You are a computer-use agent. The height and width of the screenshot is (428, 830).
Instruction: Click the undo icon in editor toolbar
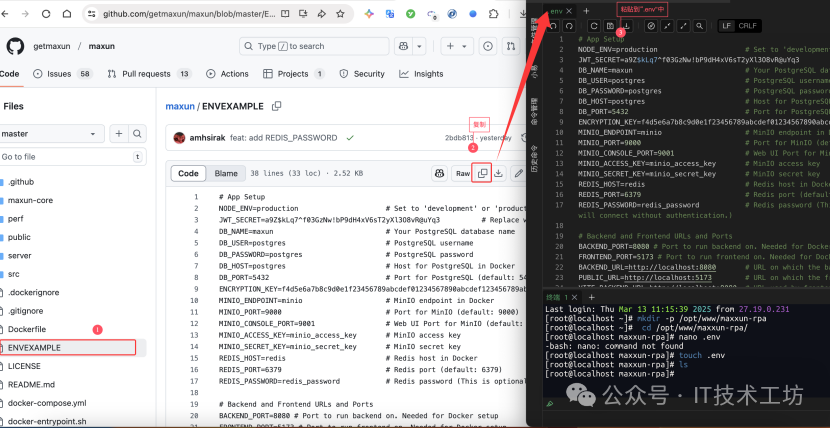(x=554, y=26)
